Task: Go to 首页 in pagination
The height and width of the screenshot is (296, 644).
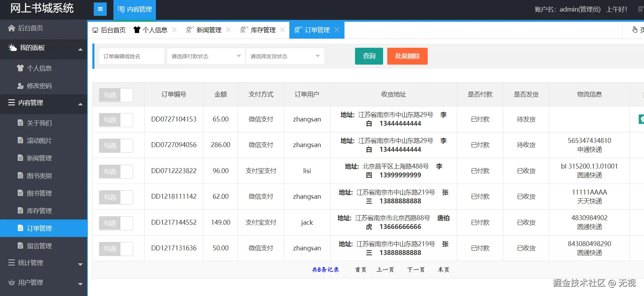Action: (361, 270)
